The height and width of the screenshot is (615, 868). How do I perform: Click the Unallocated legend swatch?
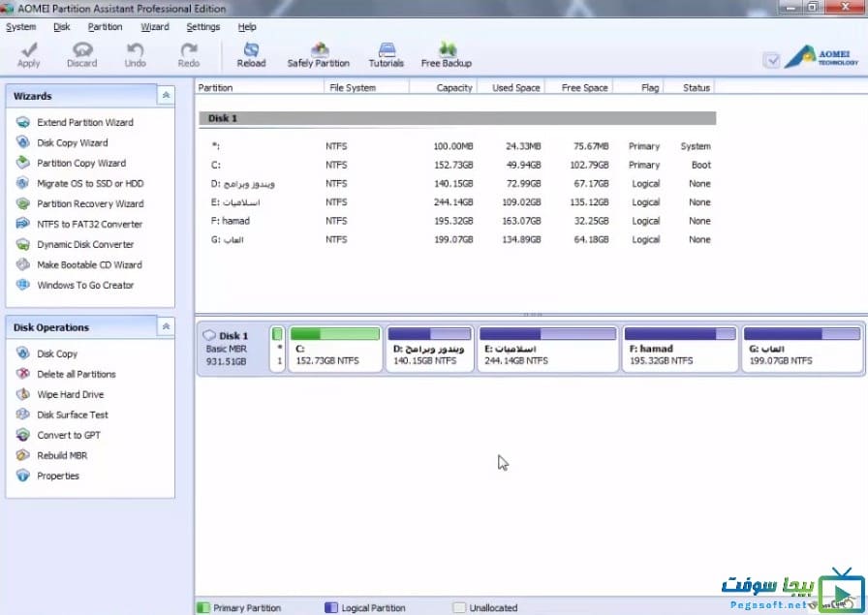(459, 608)
